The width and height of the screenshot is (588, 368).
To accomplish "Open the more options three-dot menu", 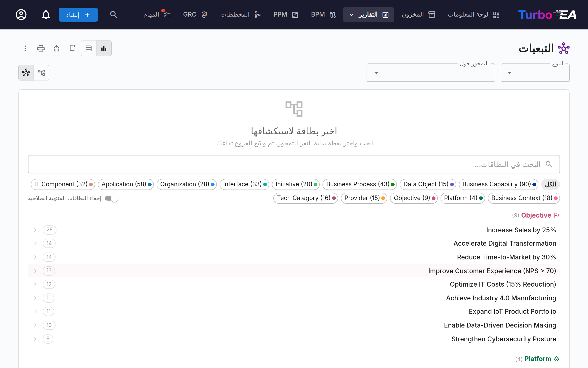I will tap(25, 48).
